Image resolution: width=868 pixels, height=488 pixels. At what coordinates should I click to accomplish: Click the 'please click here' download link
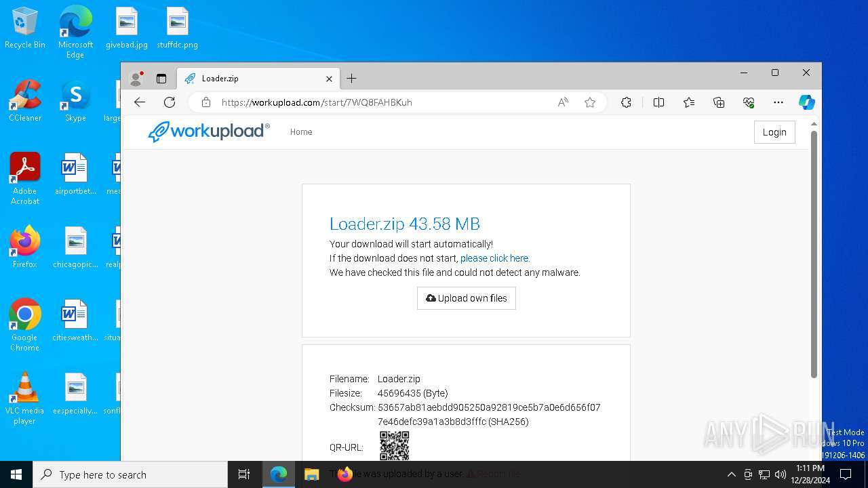pos(495,258)
